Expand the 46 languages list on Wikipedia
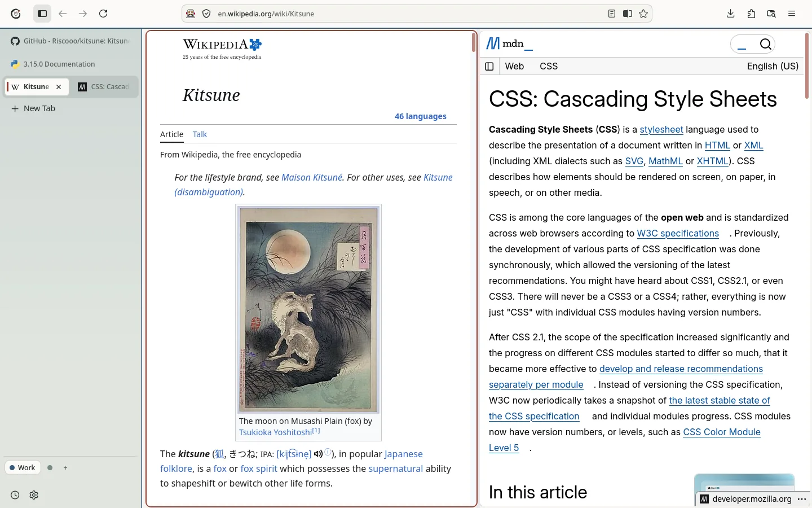The width and height of the screenshot is (812, 508). pyautogui.click(x=421, y=116)
